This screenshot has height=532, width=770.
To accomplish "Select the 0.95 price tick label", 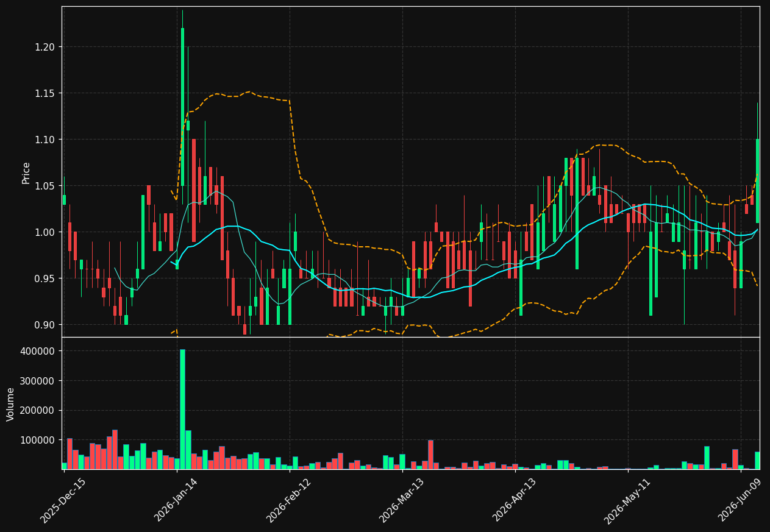I will pos(44,278).
